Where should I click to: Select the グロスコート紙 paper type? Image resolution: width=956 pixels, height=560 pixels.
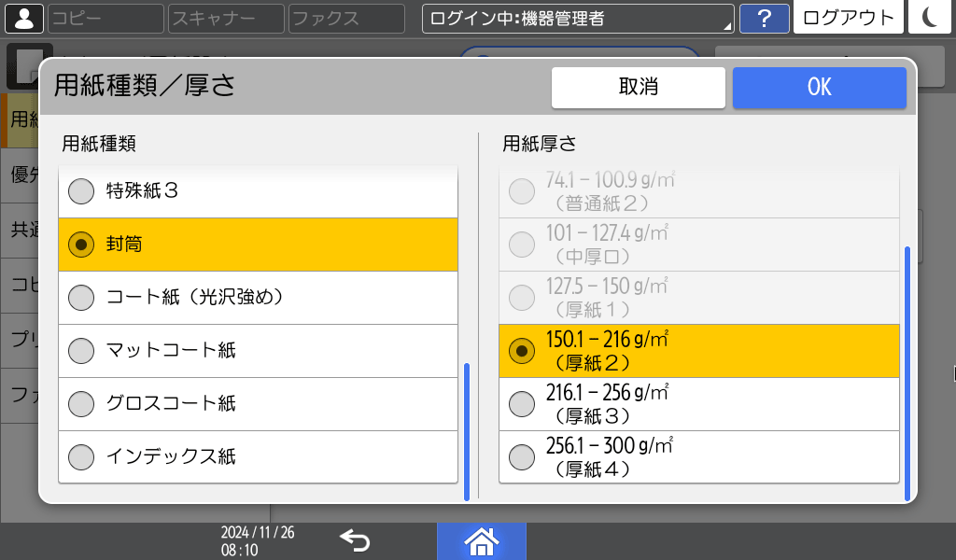point(258,403)
